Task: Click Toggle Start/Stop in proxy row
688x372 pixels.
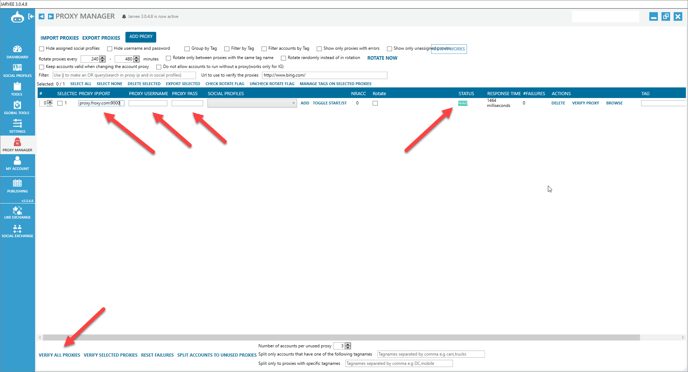Action: [330, 103]
